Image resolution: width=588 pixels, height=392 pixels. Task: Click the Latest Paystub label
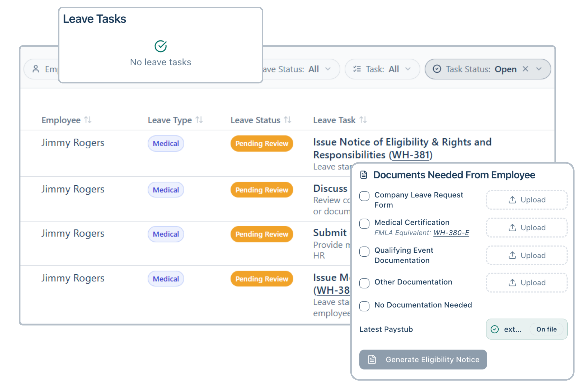tap(386, 329)
